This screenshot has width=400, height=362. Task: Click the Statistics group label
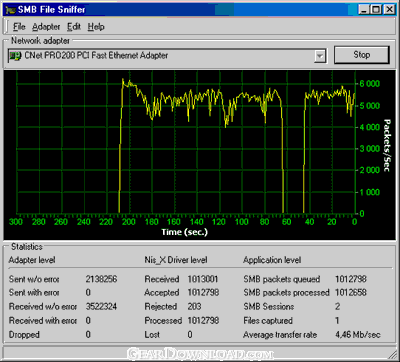[x=27, y=247]
